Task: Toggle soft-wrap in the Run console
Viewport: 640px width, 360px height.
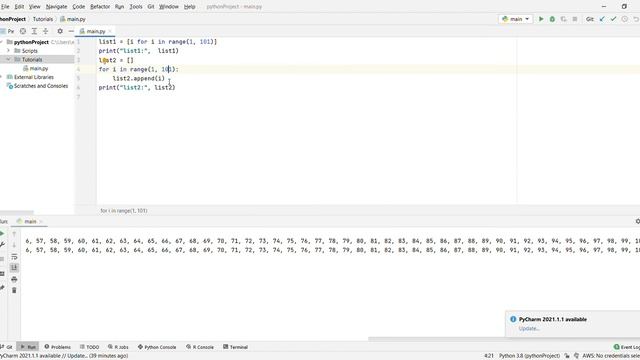Action: 14,256
